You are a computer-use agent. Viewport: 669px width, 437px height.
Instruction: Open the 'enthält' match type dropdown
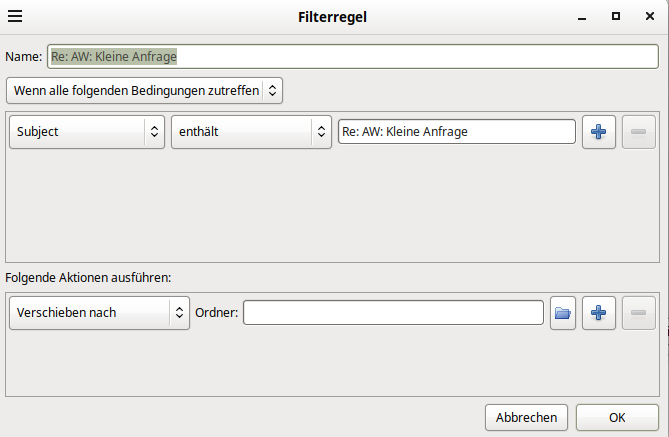(251, 132)
